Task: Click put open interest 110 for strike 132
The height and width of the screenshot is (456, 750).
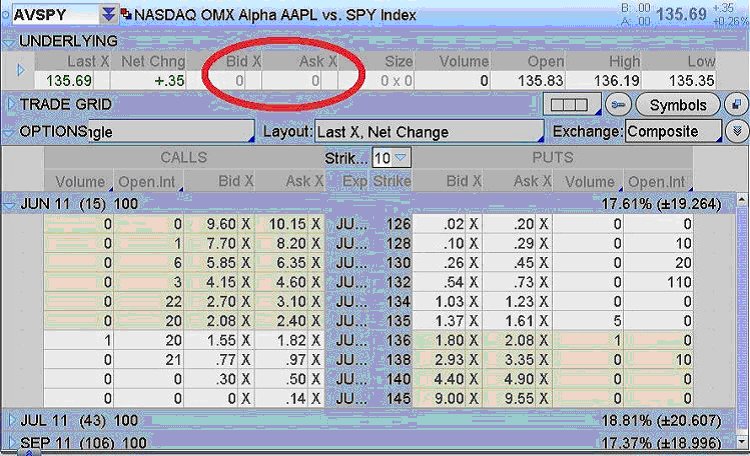Action: click(679, 282)
